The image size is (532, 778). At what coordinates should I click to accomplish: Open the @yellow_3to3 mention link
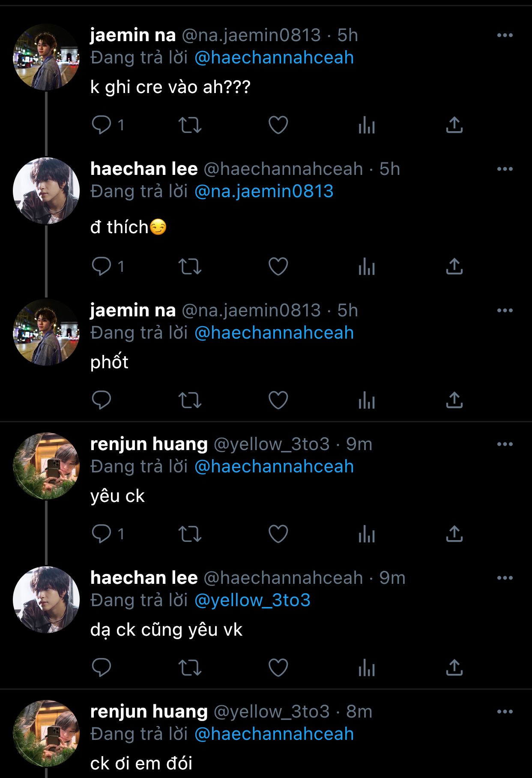(252, 600)
